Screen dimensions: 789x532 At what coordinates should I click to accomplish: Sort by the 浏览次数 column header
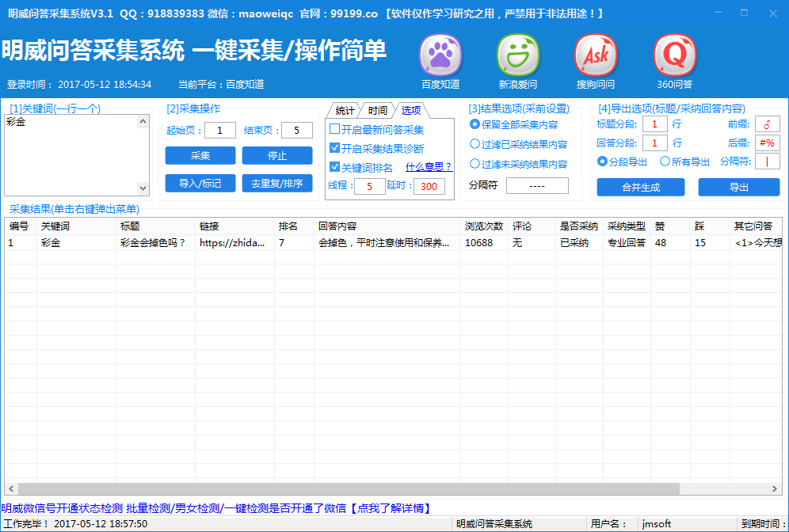point(484,226)
